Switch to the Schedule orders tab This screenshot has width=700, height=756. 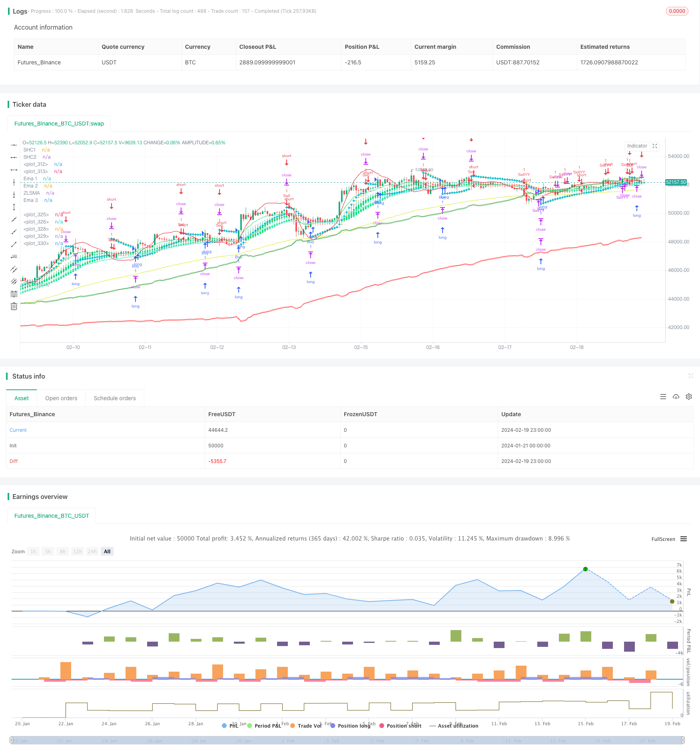coord(115,398)
